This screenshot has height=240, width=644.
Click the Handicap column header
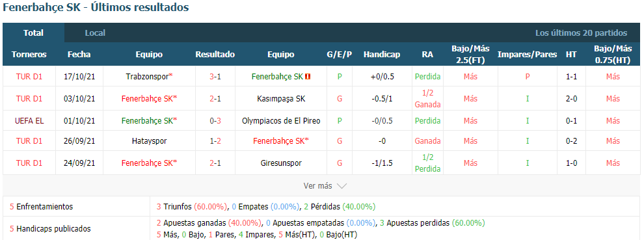[x=382, y=54]
